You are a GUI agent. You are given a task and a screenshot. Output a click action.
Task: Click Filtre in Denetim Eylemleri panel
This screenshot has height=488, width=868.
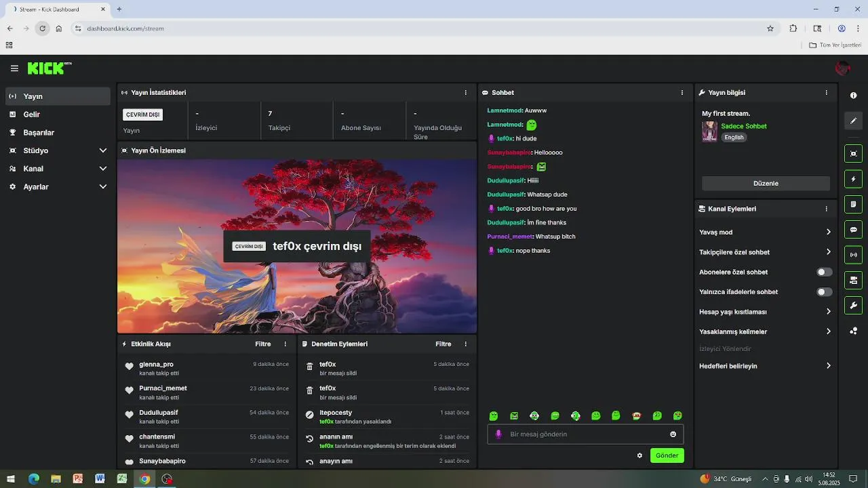443,344
